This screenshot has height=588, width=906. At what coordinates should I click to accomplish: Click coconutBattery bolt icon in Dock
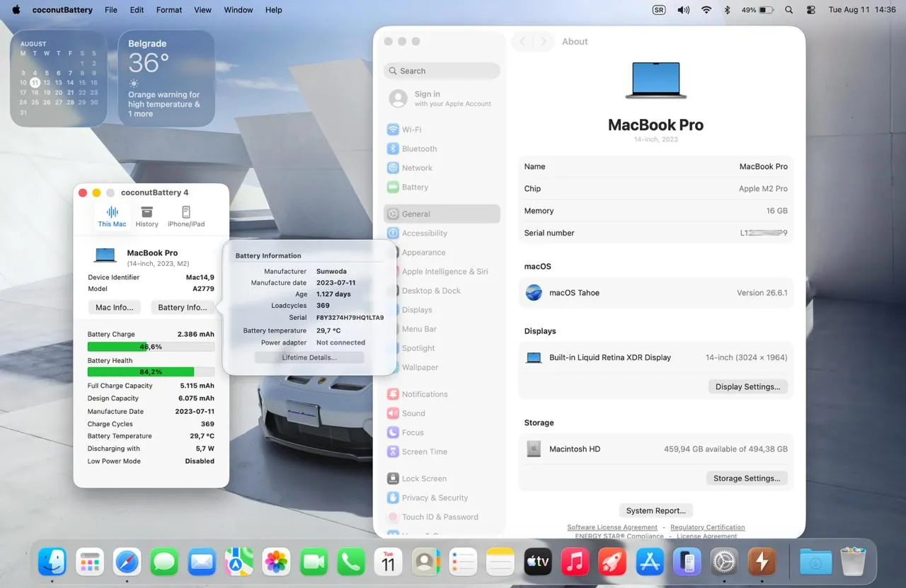(762, 563)
